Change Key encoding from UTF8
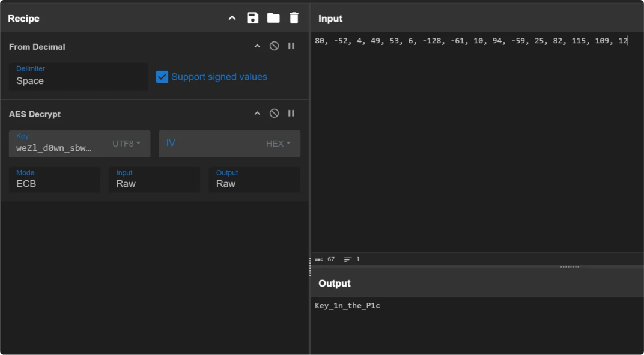The image size is (644, 355). coord(126,144)
